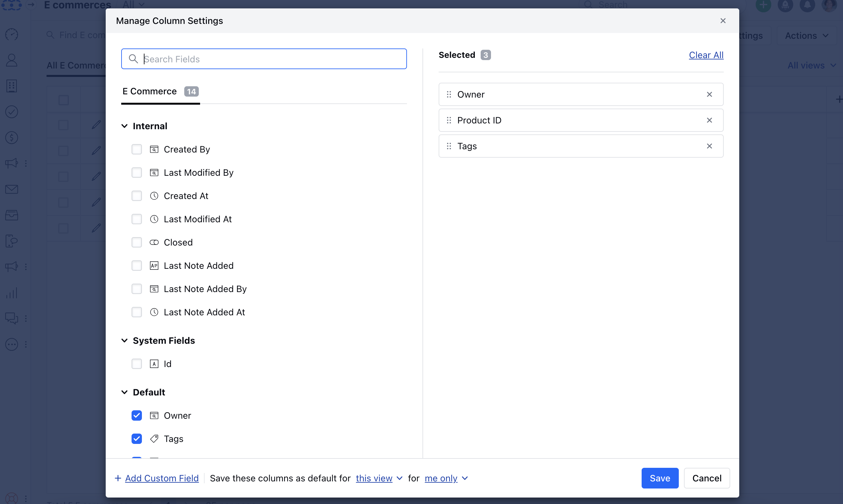Check the Last Modified By field
This screenshot has width=843, height=504.
(137, 173)
